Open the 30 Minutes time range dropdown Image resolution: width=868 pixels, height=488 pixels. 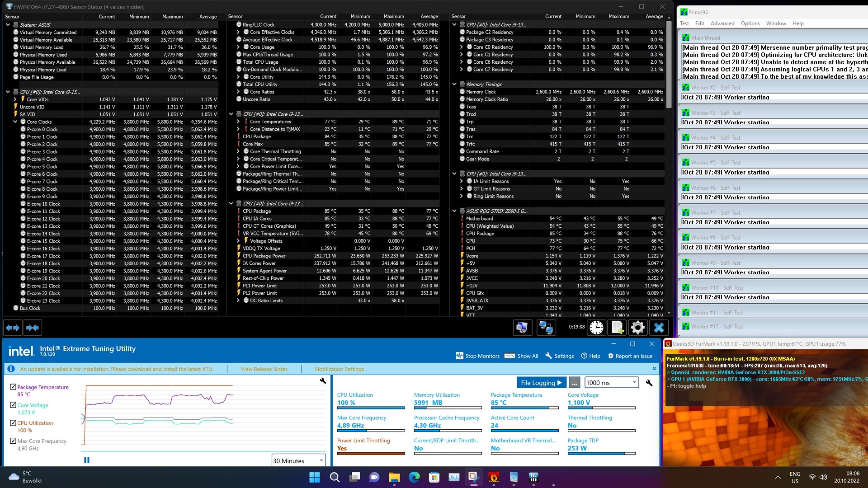click(298, 460)
